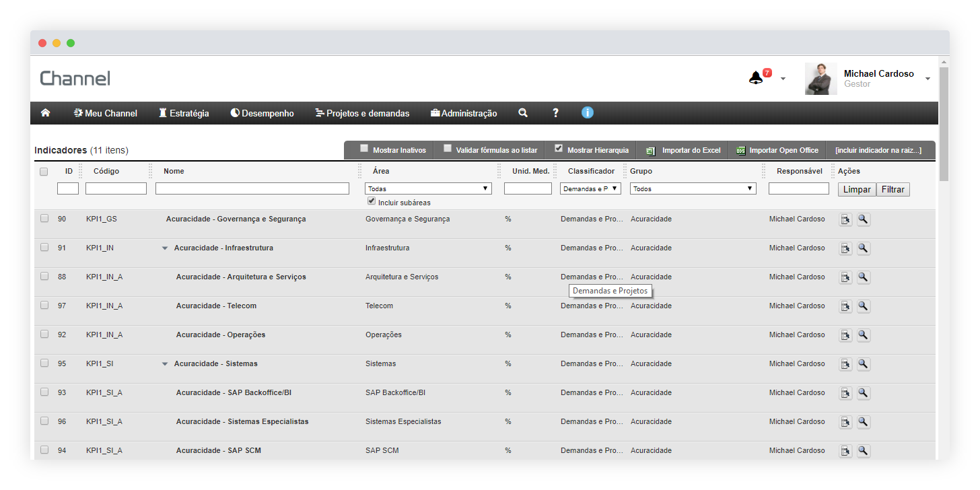Open the Projetos e demandas menu
Image resolution: width=980 pixels, height=490 pixels.
[362, 113]
